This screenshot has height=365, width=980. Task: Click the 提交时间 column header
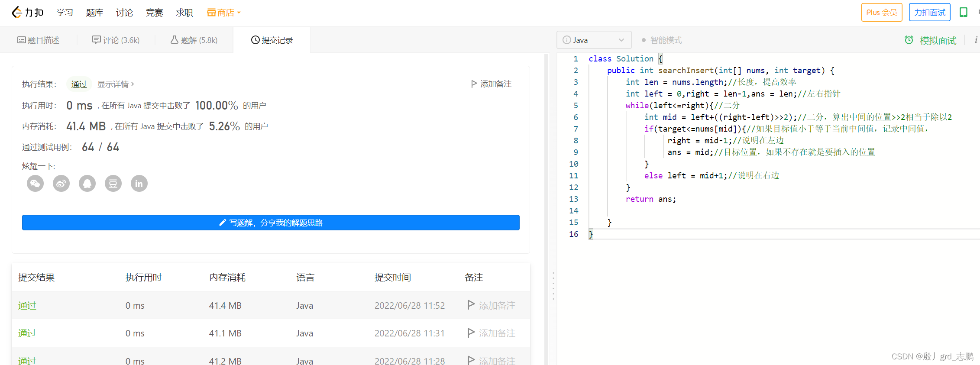(393, 277)
